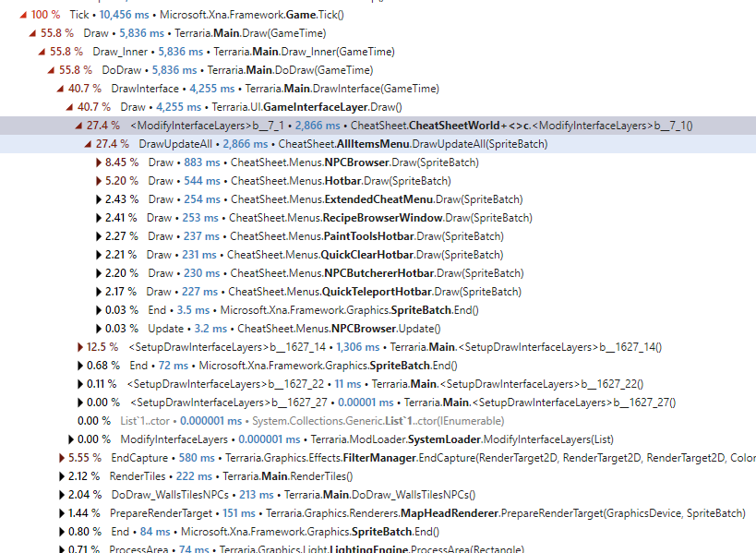This screenshot has width=756, height=553.
Task: Select the RecipeBrowserWindow.Draw(SpriteBatch) row
Action: [x=378, y=218]
